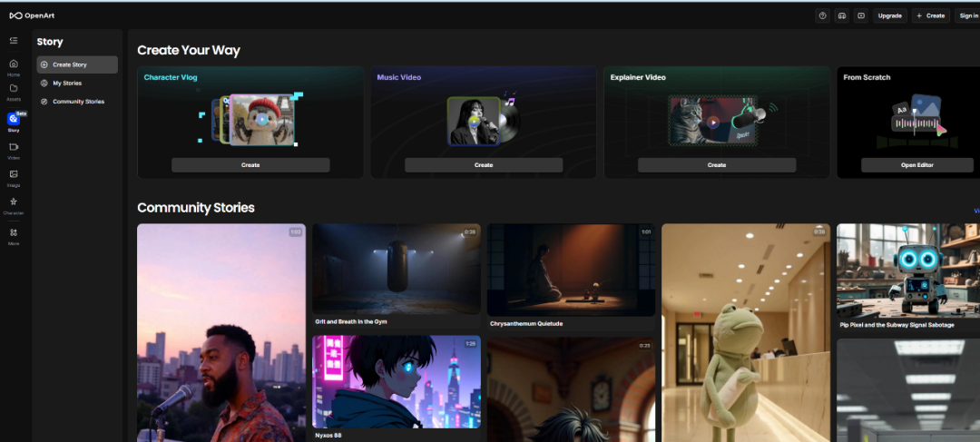980x442 pixels.
Task: Click the Upgrade button
Action: coord(889,15)
